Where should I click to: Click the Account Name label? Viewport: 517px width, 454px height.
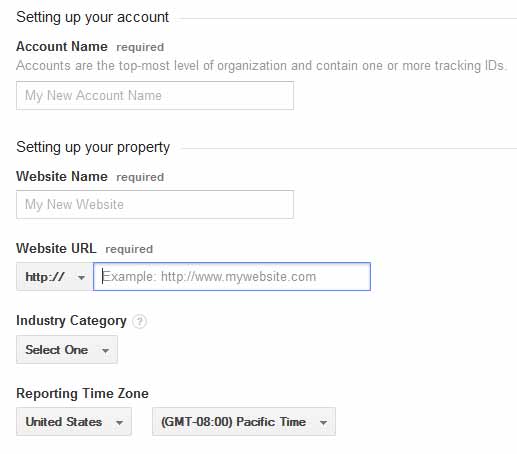62,47
